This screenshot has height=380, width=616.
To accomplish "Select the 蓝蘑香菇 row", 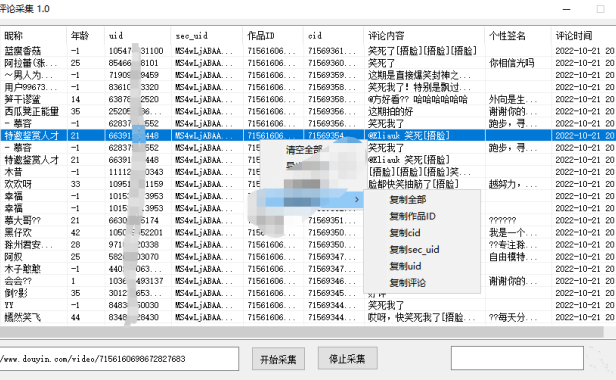I will tap(308, 51).
